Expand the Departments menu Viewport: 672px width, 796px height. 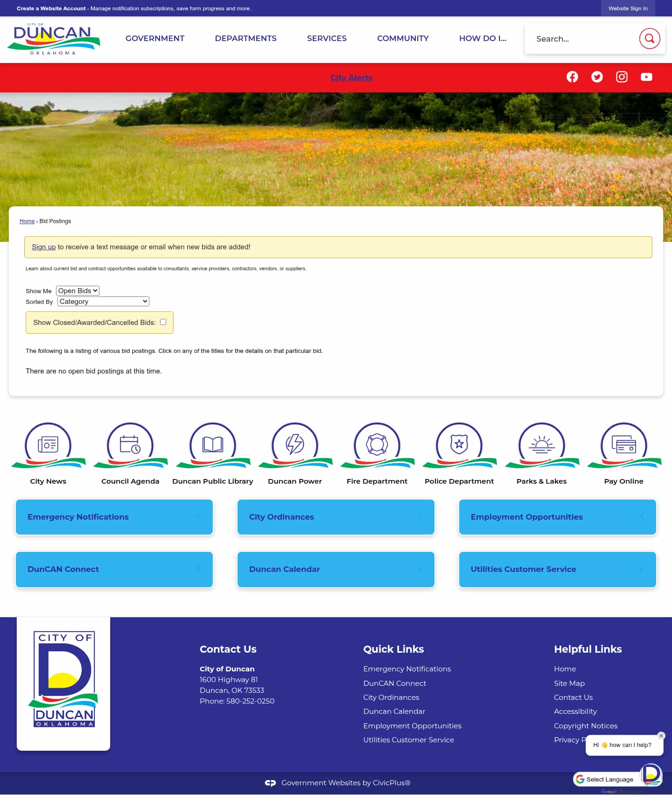(245, 38)
